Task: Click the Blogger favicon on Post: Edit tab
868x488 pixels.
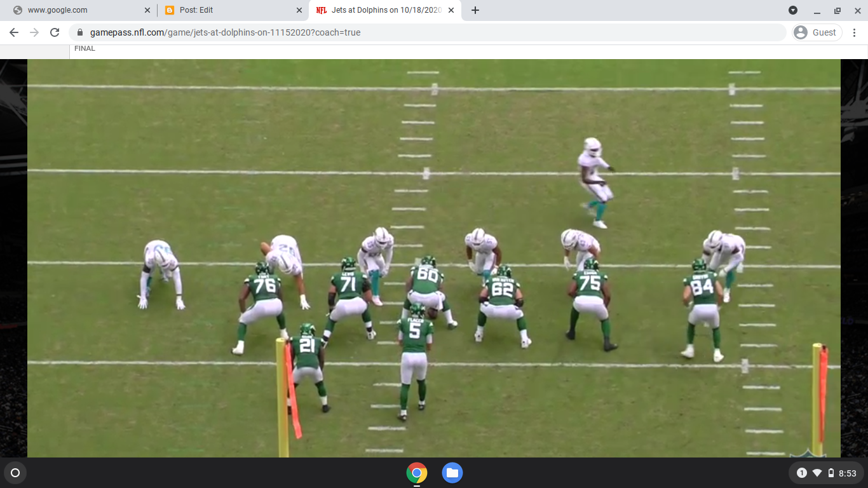Action: coord(168,10)
